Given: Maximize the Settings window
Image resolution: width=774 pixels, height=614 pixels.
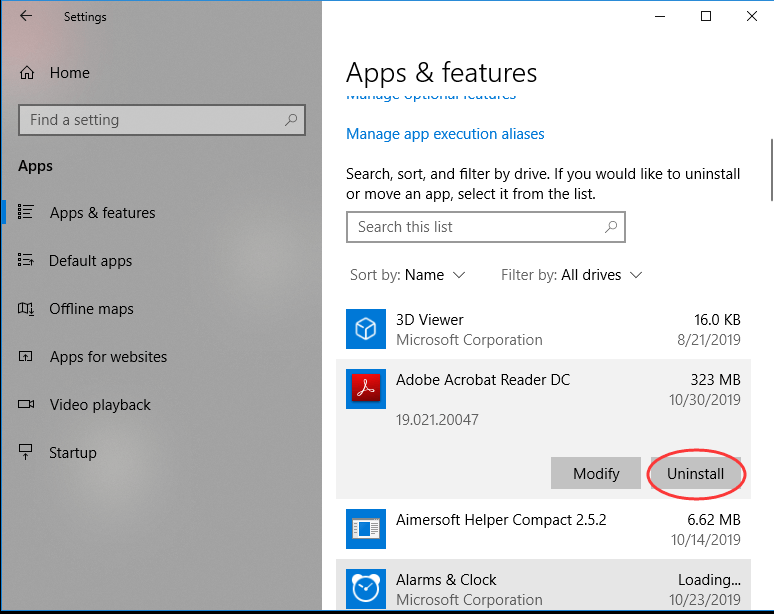Looking at the screenshot, I should (706, 16).
